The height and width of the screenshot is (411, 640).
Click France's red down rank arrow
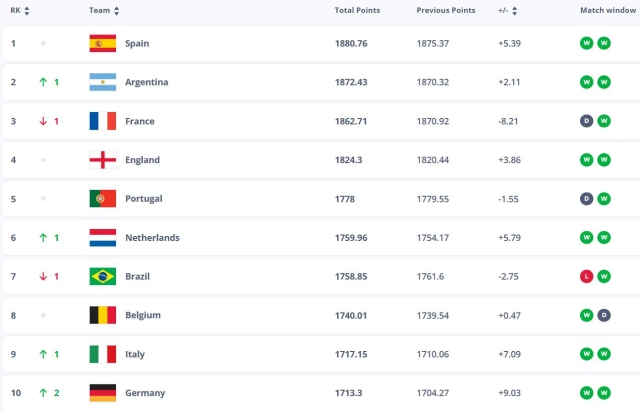pos(43,121)
